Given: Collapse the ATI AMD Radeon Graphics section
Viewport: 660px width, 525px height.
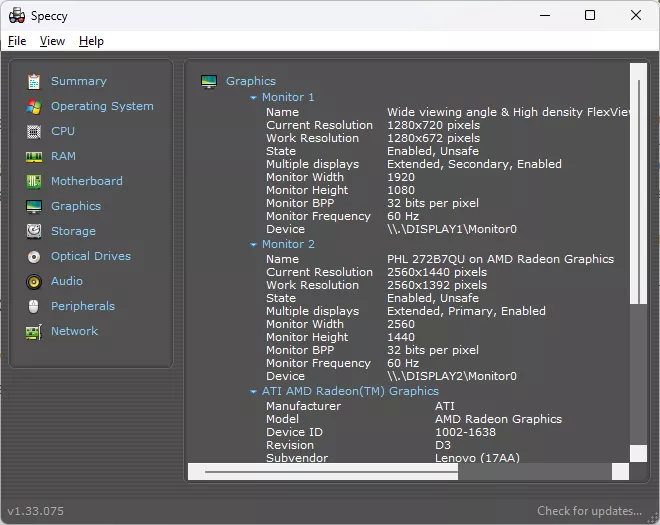Looking at the screenshot, I should [254, 392].
